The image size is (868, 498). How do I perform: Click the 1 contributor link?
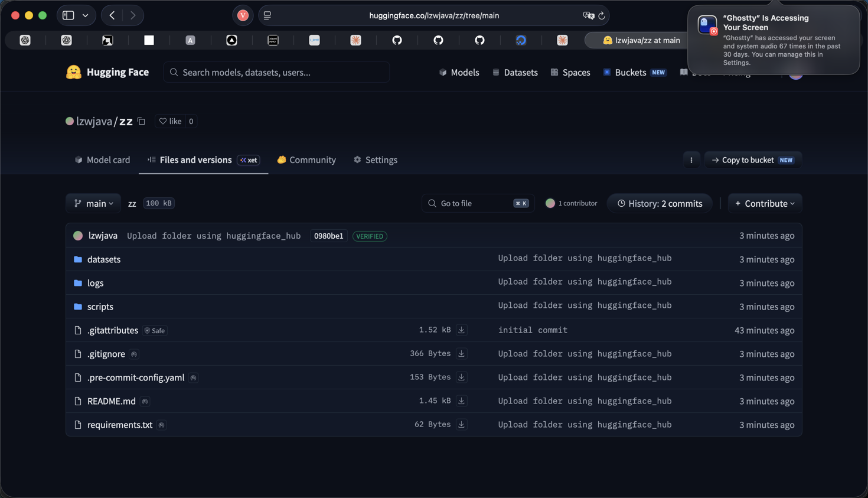click(x=571, y=203)
